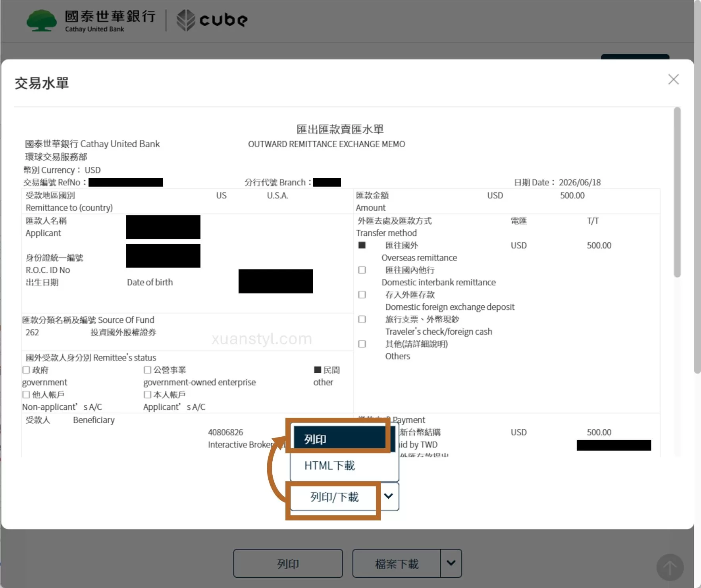Click the 列印/下載 button in the dialog
701x588 pixels.
point(334,497)
